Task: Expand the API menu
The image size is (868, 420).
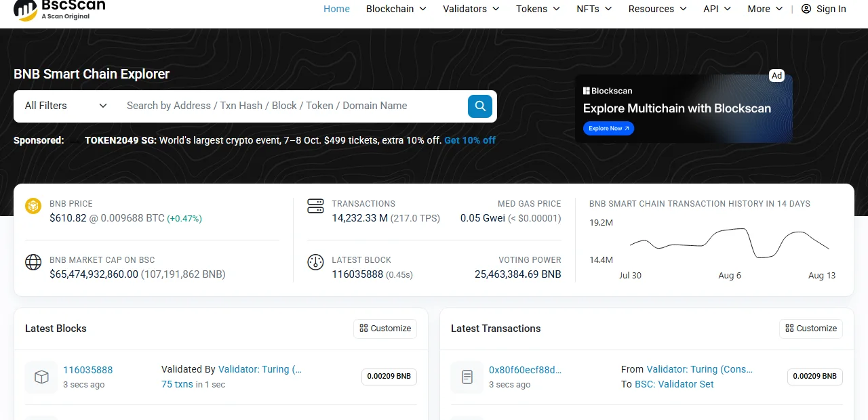Action: coord(717,9)
